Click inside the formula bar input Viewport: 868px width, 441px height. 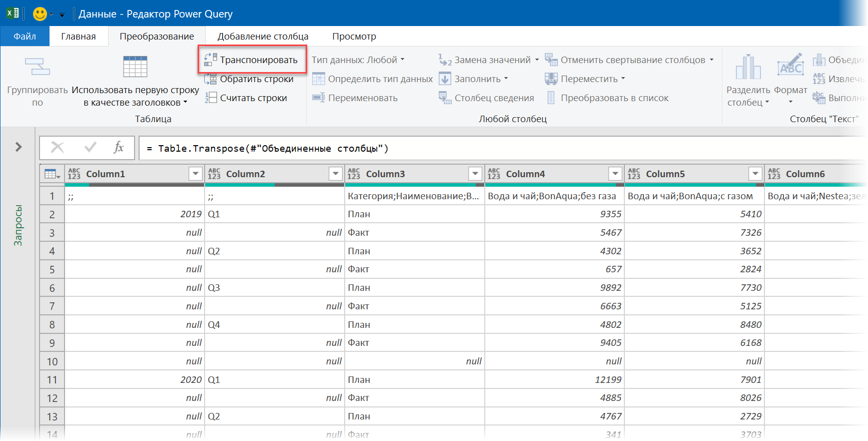pos(502,148)
